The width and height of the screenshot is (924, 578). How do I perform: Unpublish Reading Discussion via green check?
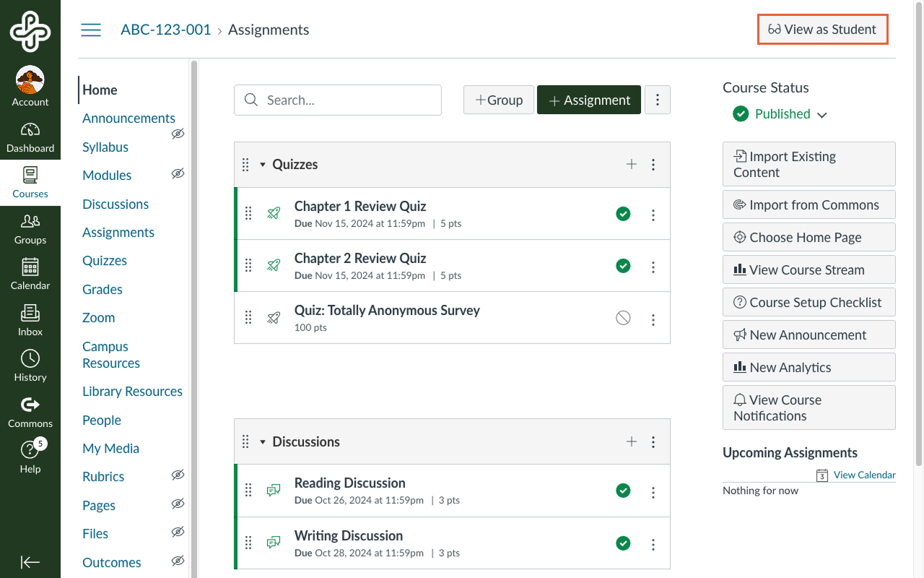click(x=623, y=491)
